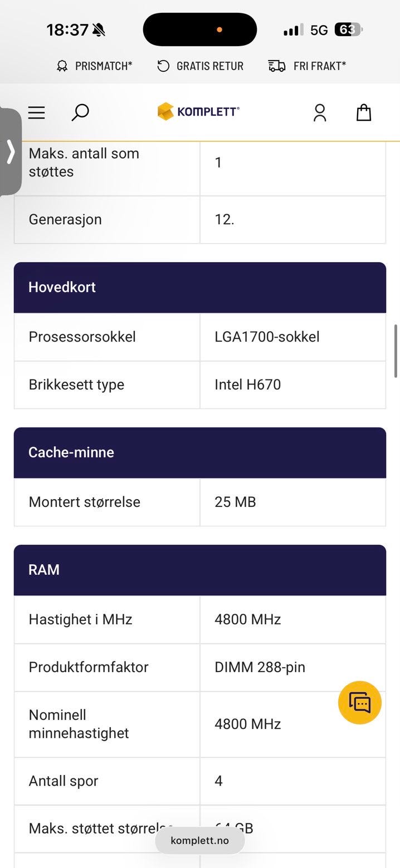Tap the Fri frakt truck icon
This screenshot has width=400, height=868.
click(x=277, y=66)
